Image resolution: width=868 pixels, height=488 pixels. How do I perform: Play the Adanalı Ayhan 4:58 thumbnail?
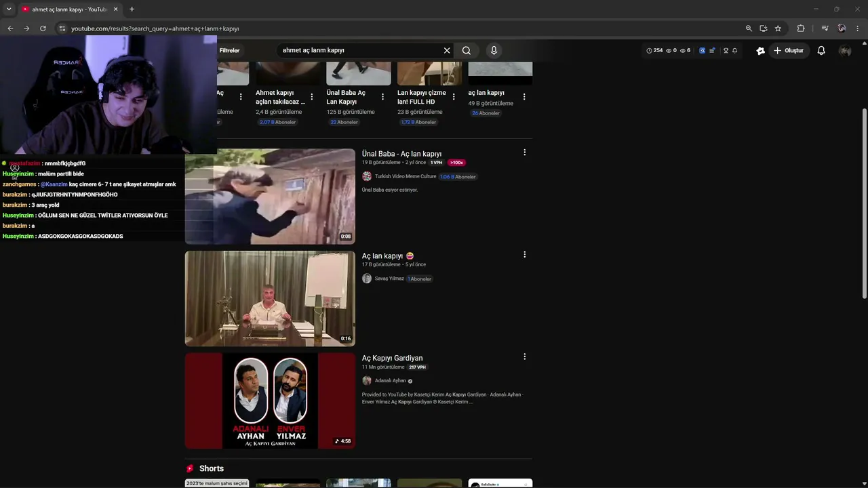(270, 401)
